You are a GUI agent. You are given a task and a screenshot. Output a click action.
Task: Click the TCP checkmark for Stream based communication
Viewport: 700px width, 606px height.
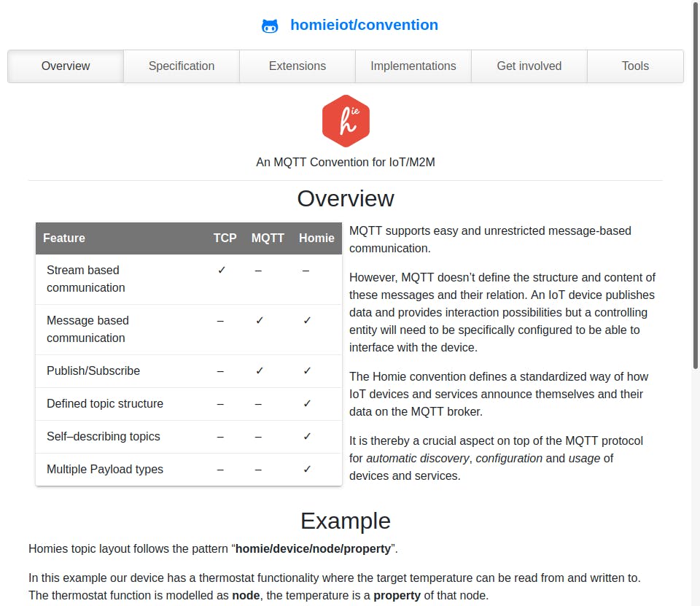coord(222,271)
